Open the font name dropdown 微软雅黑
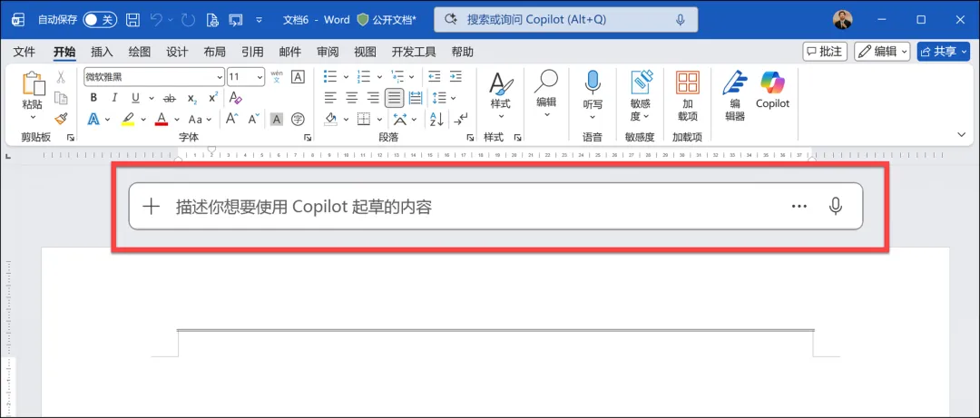Viewport: 980px width, 418px height. pos(220,77)
